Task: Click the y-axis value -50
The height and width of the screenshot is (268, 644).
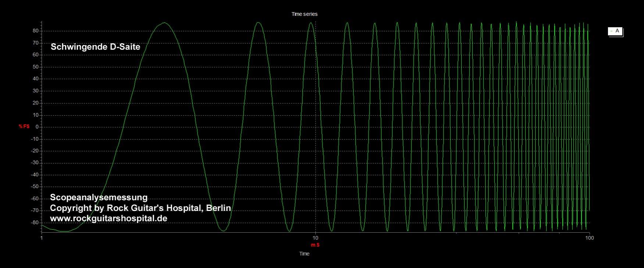Action: (x=35, y=187)
